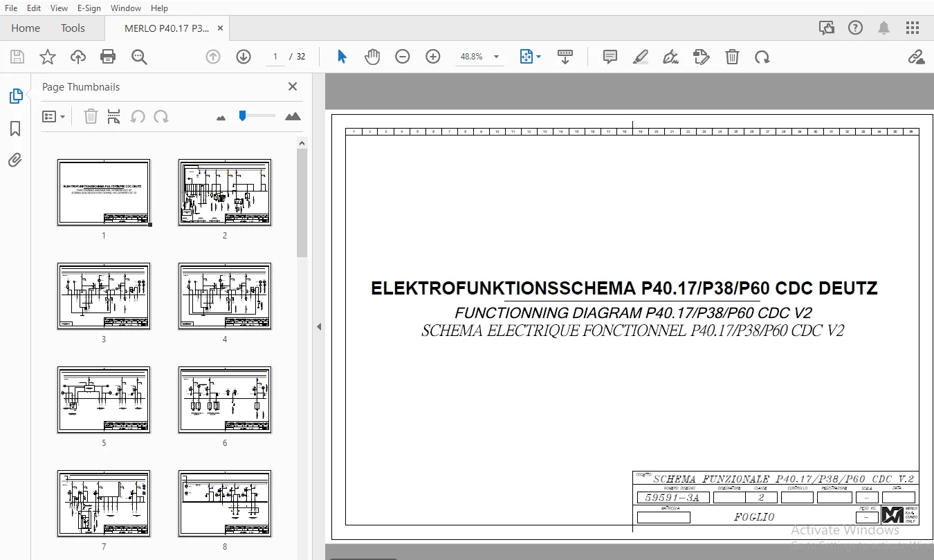The width and height of the screenshot is (934, 560).
Task: Zoom in with the plus button
Action: tap(433, 57)
